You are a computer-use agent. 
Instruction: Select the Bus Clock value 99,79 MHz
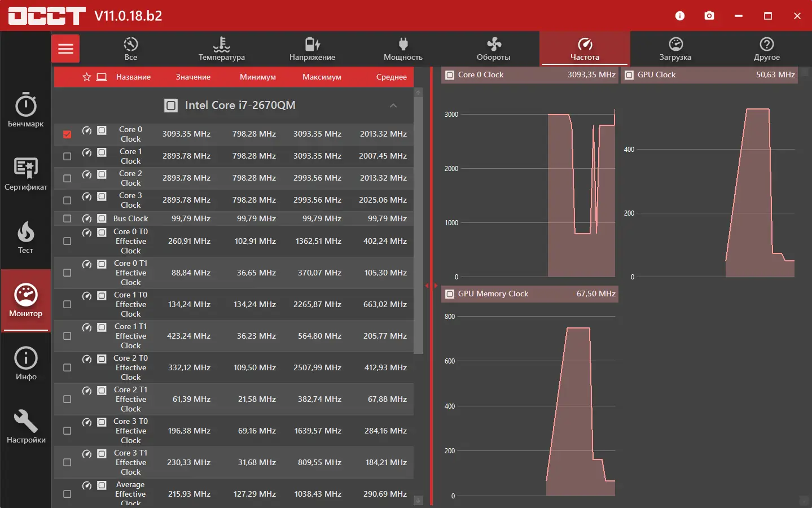(191, 218)
